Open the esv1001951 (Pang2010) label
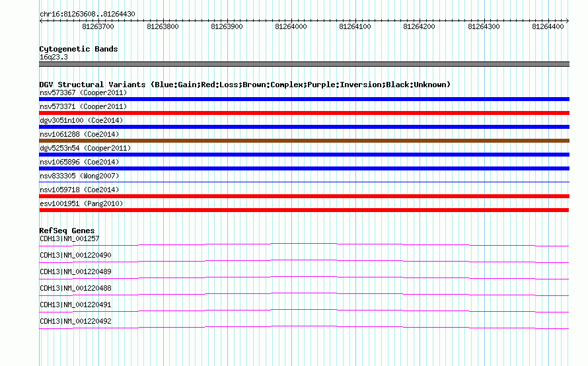 pos(81,203)
